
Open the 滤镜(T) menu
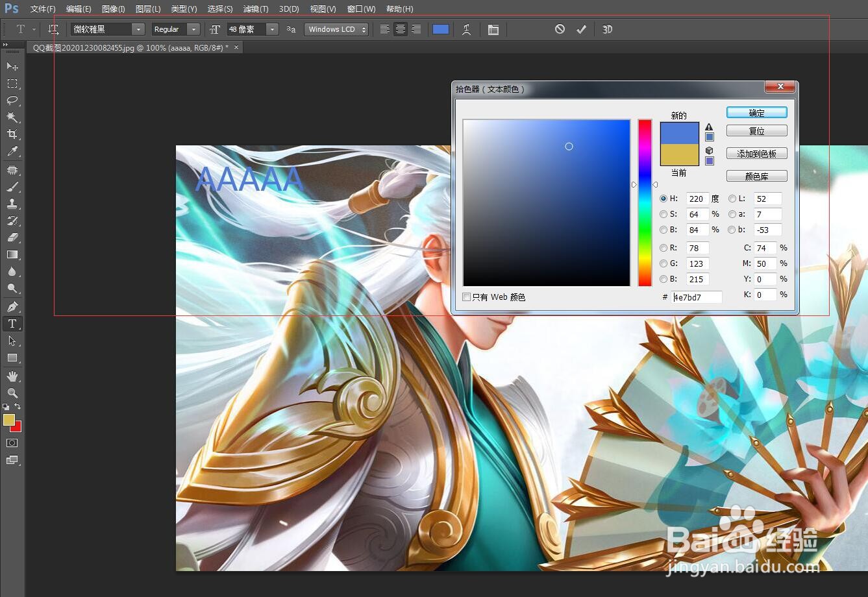point(256,8)
